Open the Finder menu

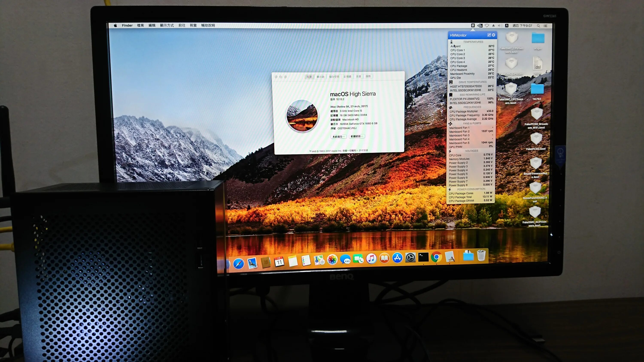point(127,25)
